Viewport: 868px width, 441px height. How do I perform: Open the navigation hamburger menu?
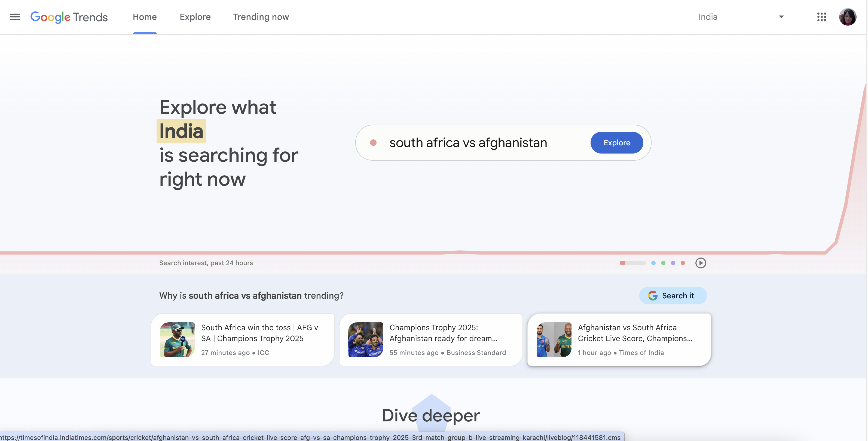[15, 17]
